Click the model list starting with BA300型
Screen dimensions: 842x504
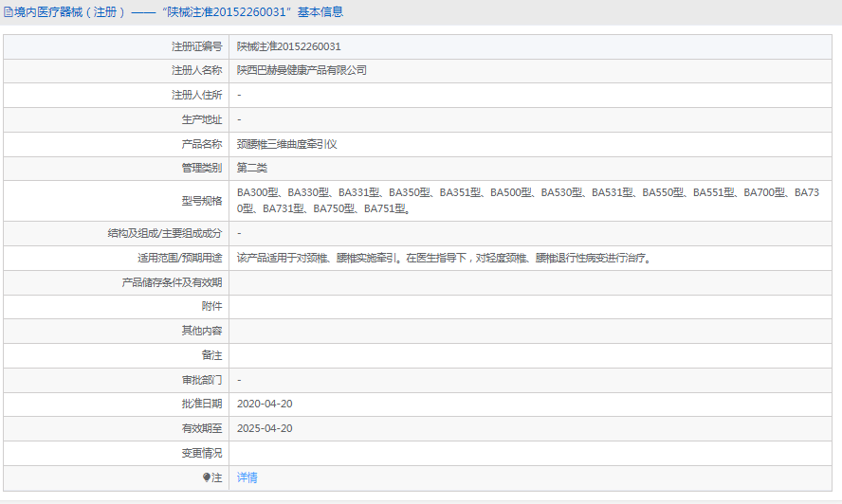(x=528, y=200)
